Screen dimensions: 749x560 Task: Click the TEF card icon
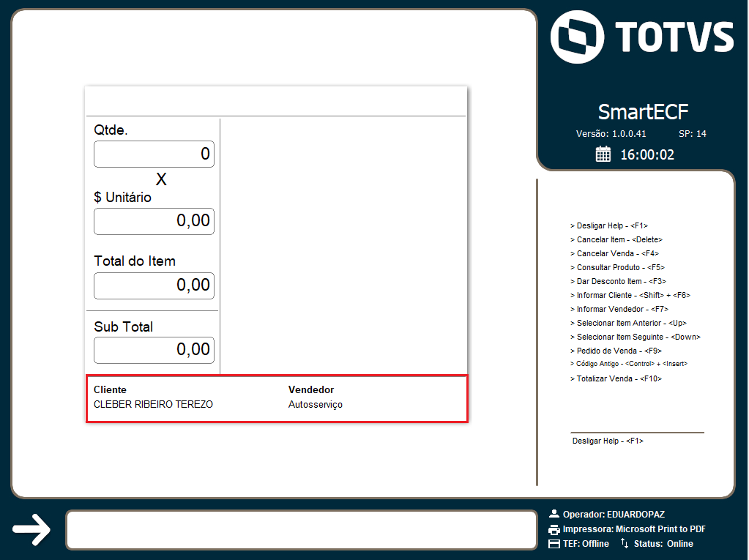tap(554, 544)
